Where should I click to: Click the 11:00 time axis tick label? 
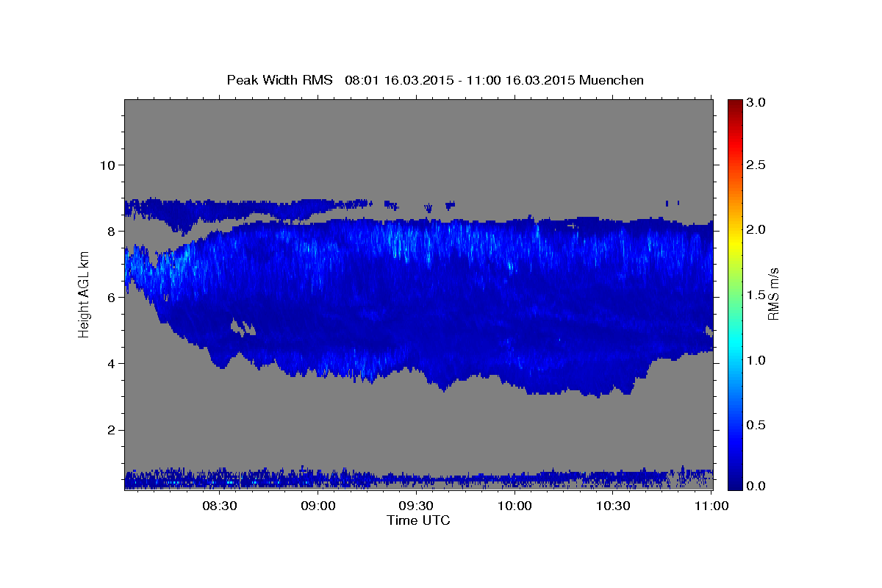711,506
